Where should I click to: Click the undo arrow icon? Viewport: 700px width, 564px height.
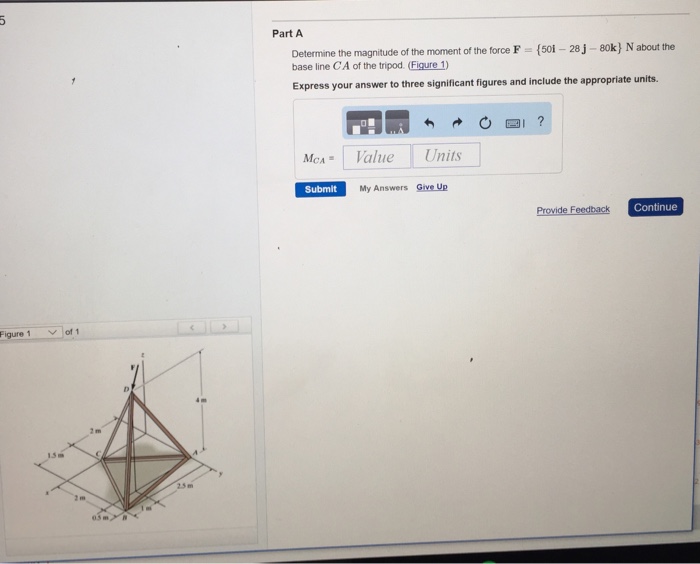pos(429,122)
